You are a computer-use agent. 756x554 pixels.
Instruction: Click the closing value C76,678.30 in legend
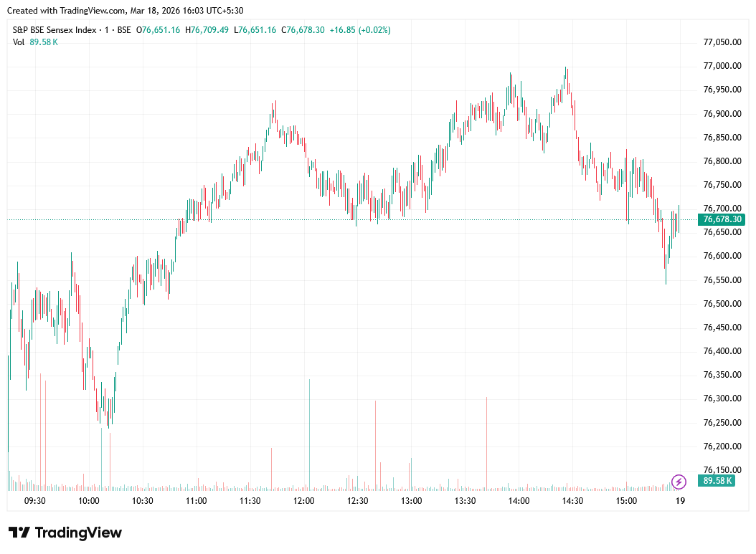(x=303, y=30)
